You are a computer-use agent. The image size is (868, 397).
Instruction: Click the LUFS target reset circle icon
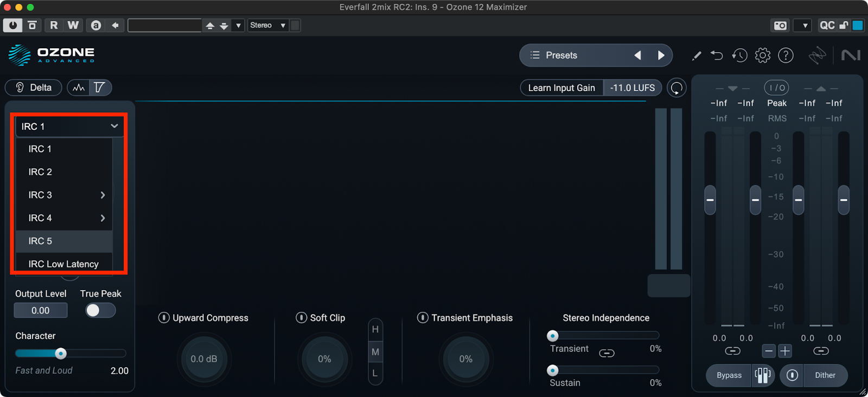tap(676, 88)
